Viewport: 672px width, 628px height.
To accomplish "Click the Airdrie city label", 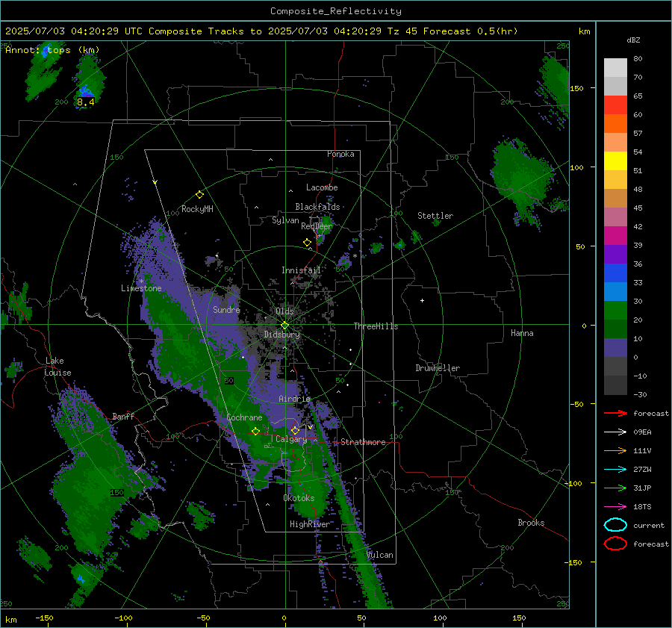I will [294, 399].
